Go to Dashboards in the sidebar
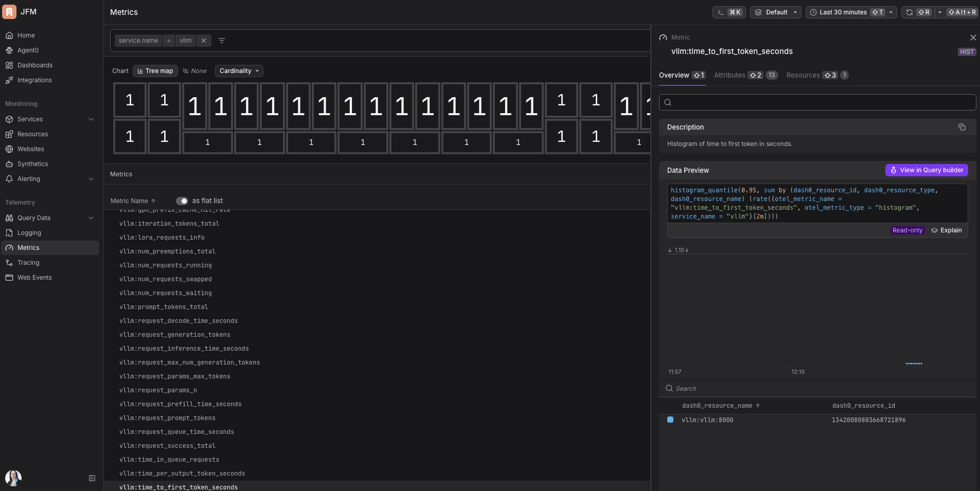Image resolution: width=980 pixels, height=491 pixels. tap(34, 65)
